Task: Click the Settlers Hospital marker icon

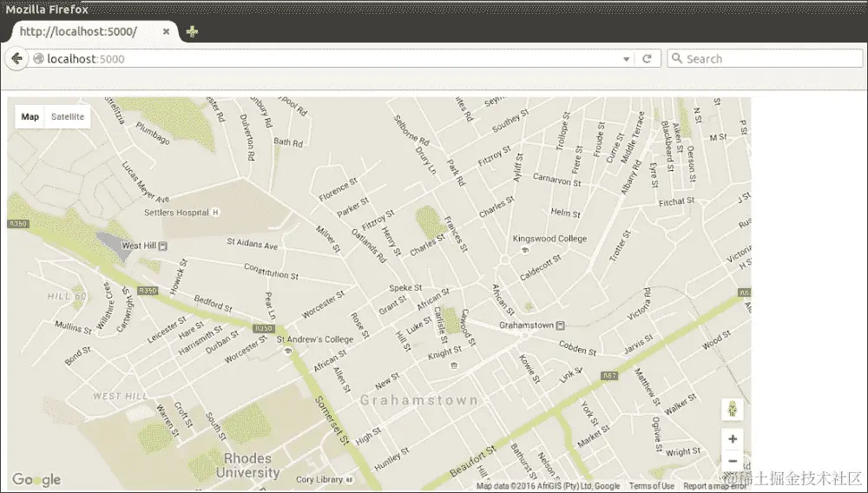Action: pyautogui.click(x=216, y=213)
